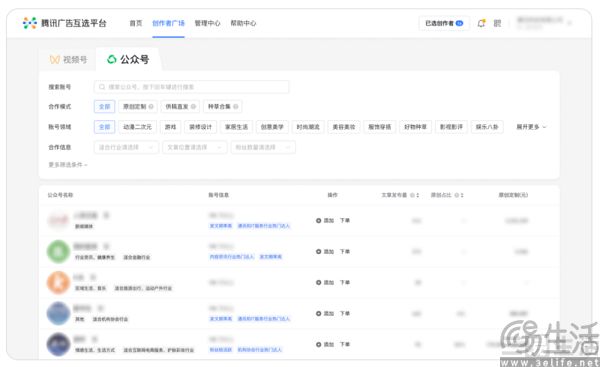This screenshot has height=367, width=600.
Task: Click 下单 in the second table row
Action: [345, 251]
